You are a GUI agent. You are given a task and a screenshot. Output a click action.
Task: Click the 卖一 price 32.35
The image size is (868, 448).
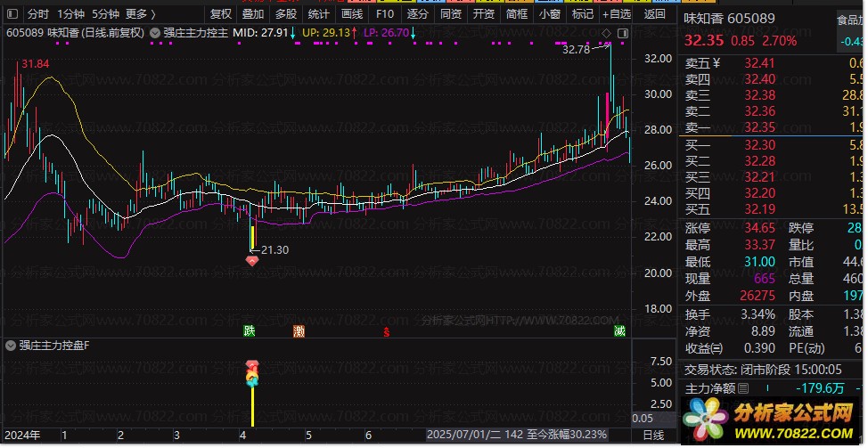(x=759, y=127)
